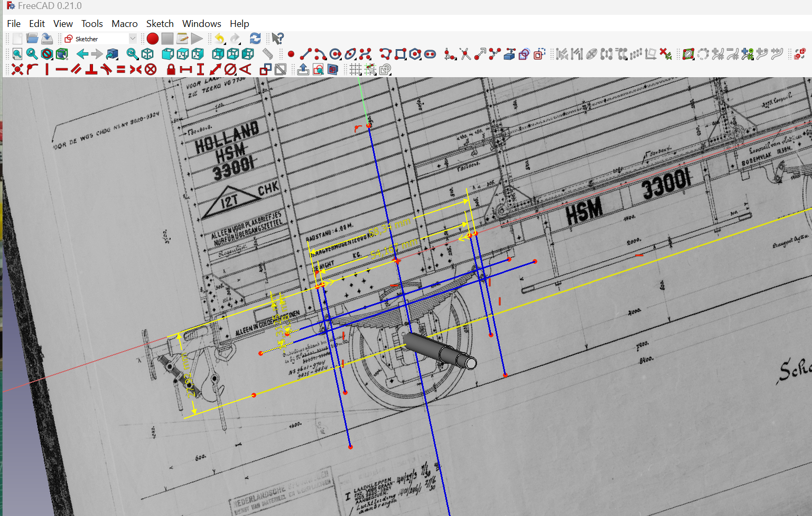This screenshot has height=516, width=812.
Task: Fit selection in view
Action: tap(32, 54)
